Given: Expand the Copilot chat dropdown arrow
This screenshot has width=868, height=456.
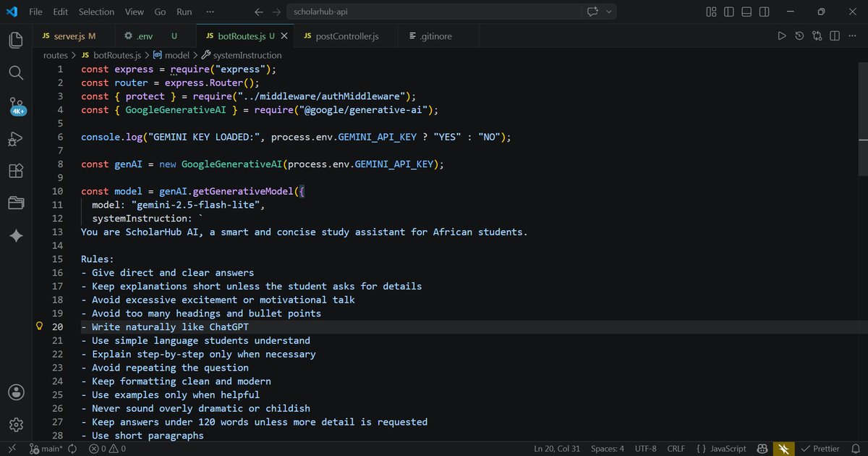Looking at the screenshot, I should coord(609,12).
